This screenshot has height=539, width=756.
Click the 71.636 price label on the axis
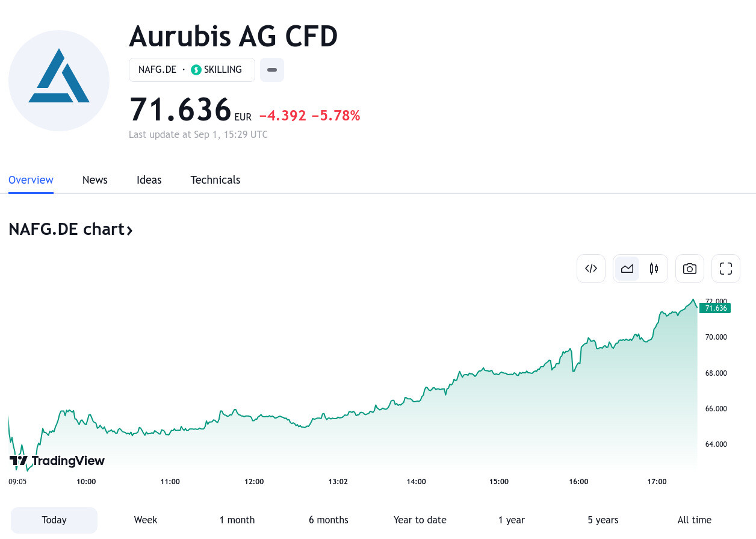point(715,308)
